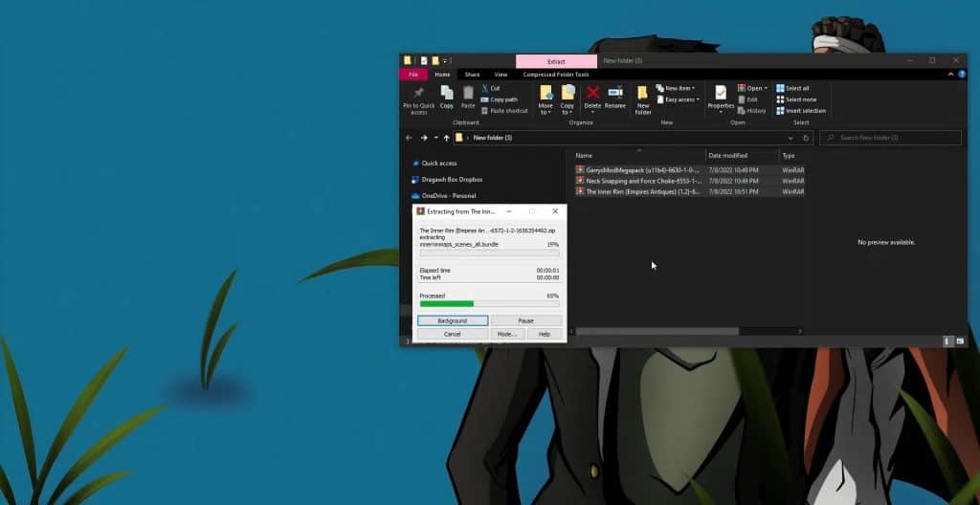Click Paste shortcut in the ribbon
This screenshot has height=505, width=980.
[x=503, y=111]
